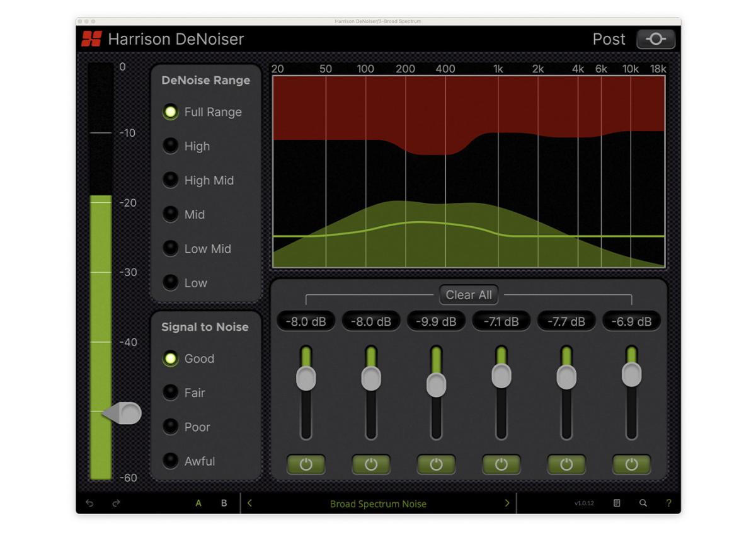Toggle the Post bypass button at top right

[x=655, y=39]
